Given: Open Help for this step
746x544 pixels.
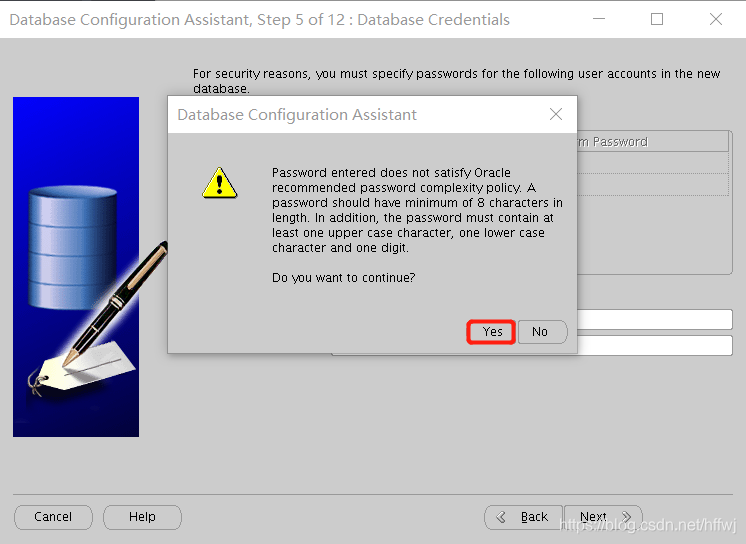Looking at the screenshot, I should (142, 517).
